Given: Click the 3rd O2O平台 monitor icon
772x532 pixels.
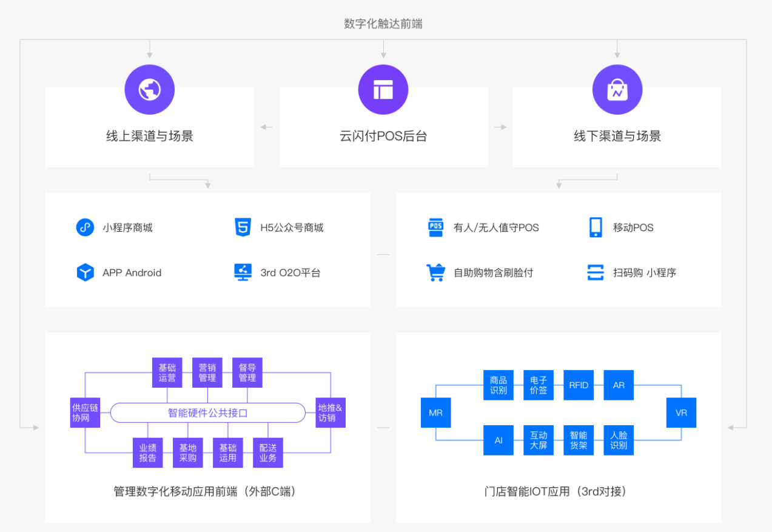Looking at the screenshot, I should click(x=243, y=272).
